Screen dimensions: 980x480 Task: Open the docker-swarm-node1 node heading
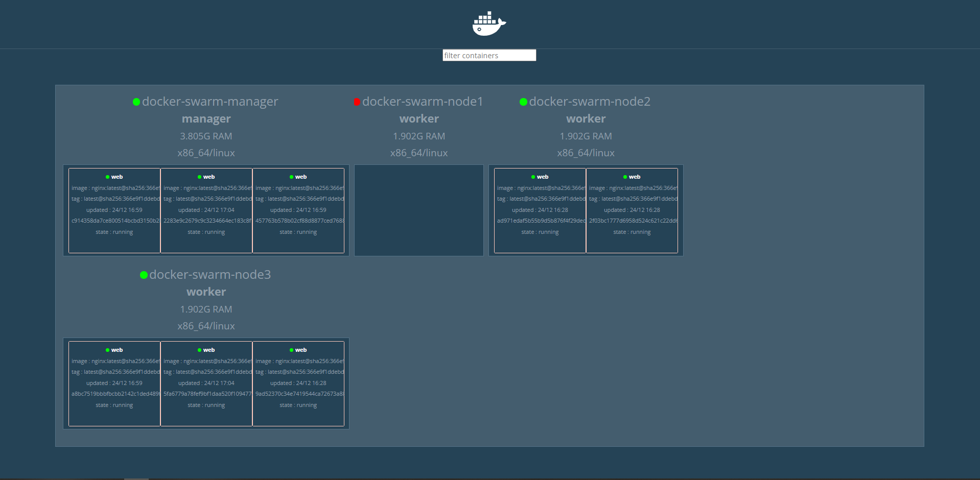coord(422,102)
